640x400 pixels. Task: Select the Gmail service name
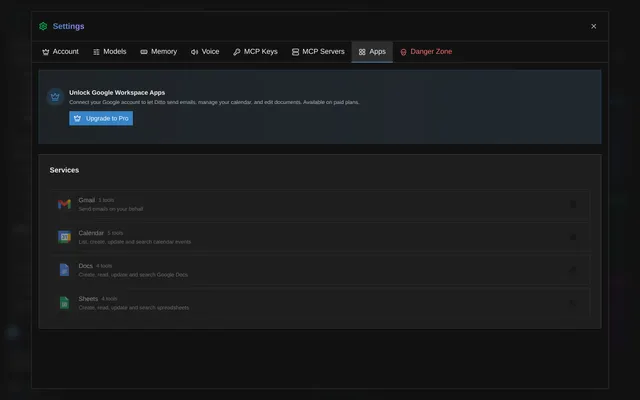87,200
